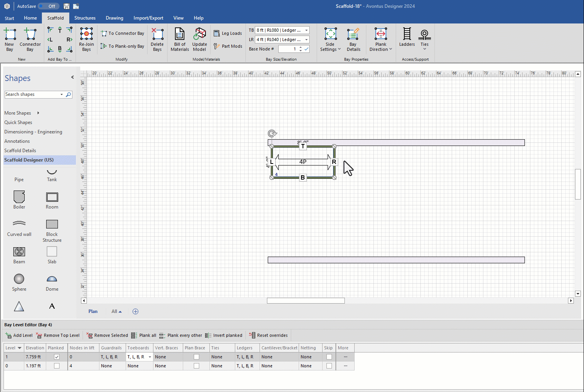Screen dimensions: 584x392
Task: Switch to the Structures ribbon tab
Action: point(85,18)
